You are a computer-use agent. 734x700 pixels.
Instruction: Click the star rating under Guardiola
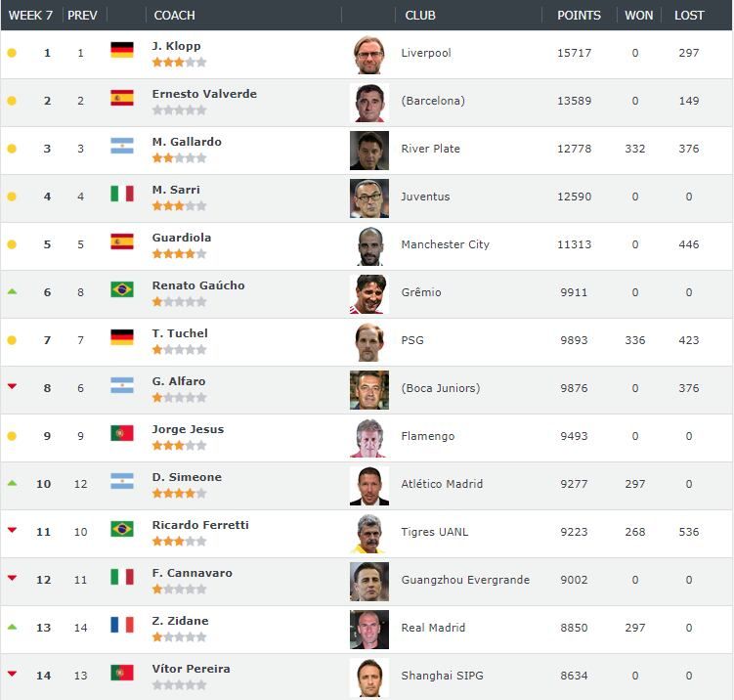179,254
